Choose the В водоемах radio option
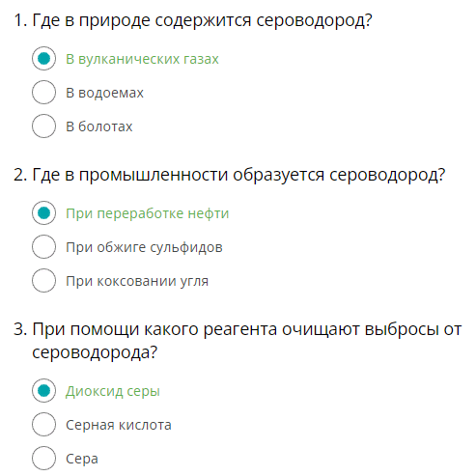Screen dimensions: 476x476 43,93
